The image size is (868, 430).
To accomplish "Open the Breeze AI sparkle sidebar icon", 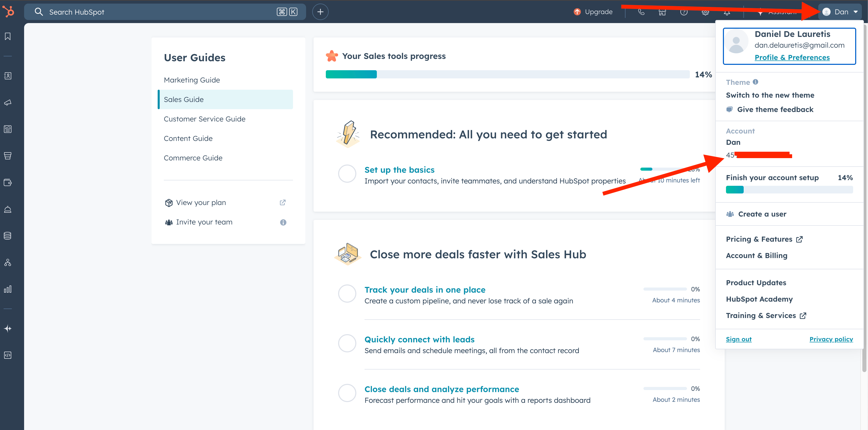I will click(x=8, y=329).
